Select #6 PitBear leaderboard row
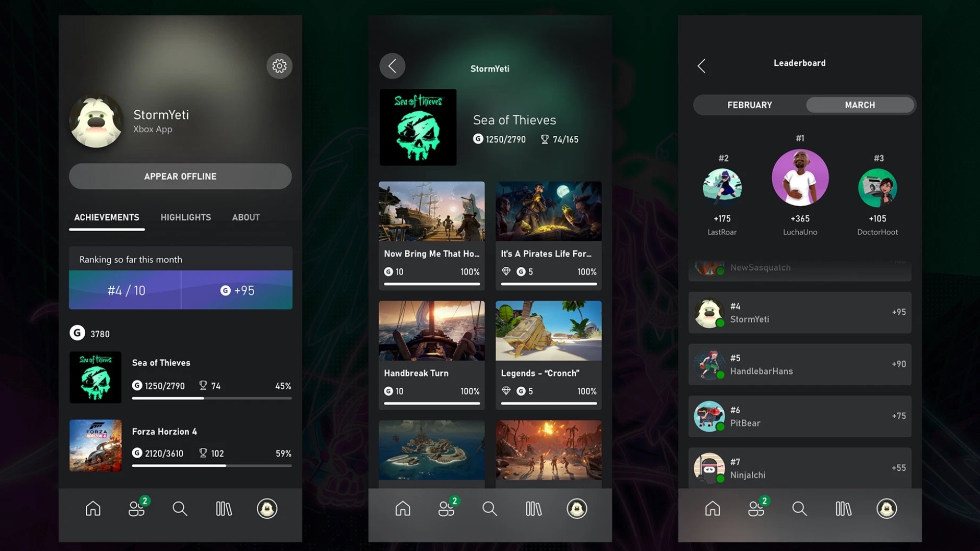 click(800, 416)
